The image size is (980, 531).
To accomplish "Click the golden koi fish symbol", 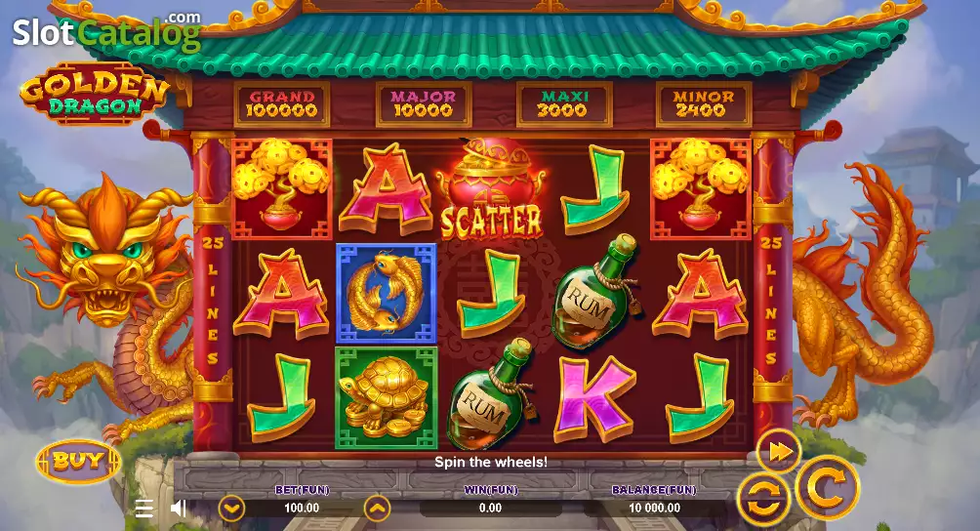I will 387,294.
